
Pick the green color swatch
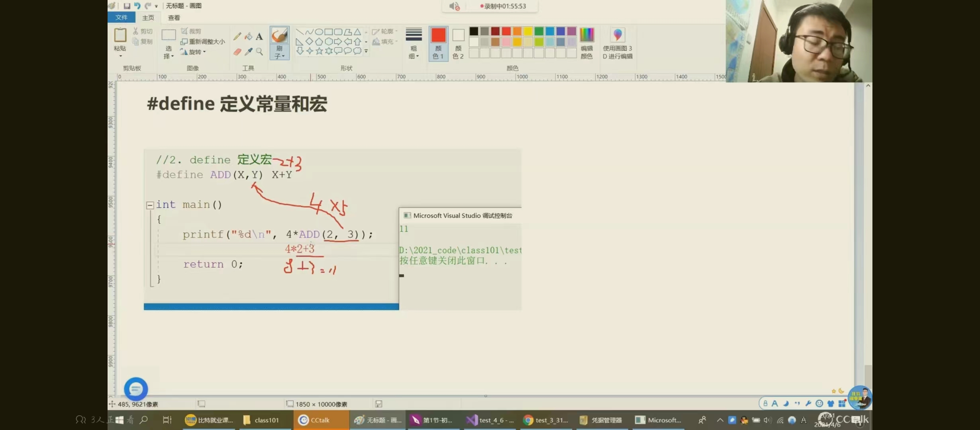click(x=539, y=31)
